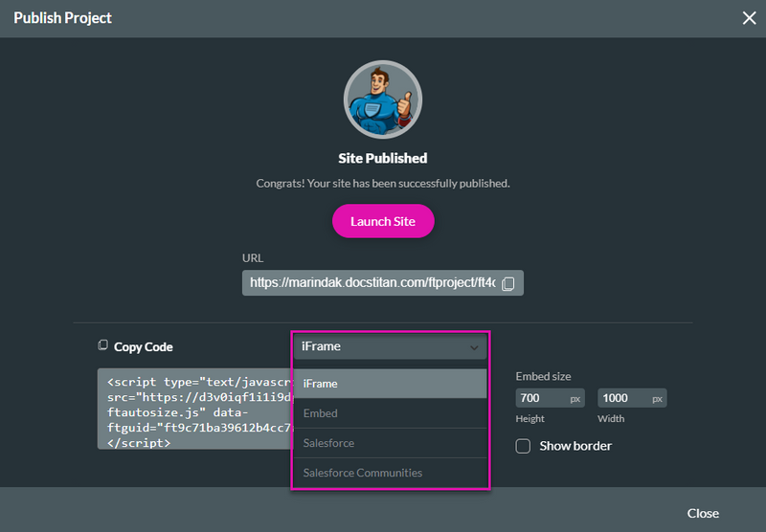Click the embed Height field showing 700
Image resolution: width=766 pixels, height=532 pixels.
550,398
